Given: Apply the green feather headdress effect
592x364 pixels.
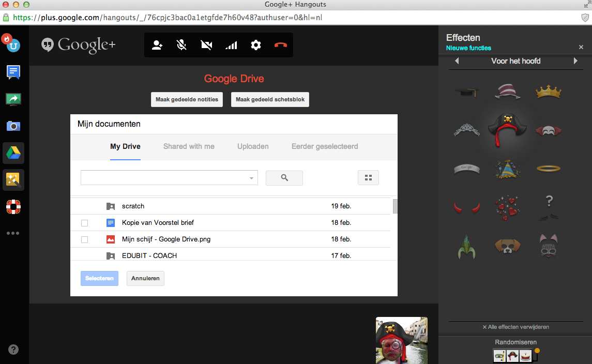Looking at the screenshot, I should coord(467,247).
